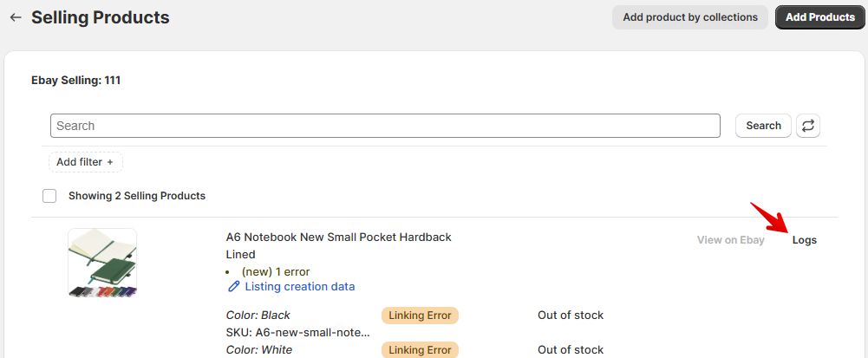Click the back arrow beside Selling Products
The height and width of the screenshot is (358, 868).
16,17
